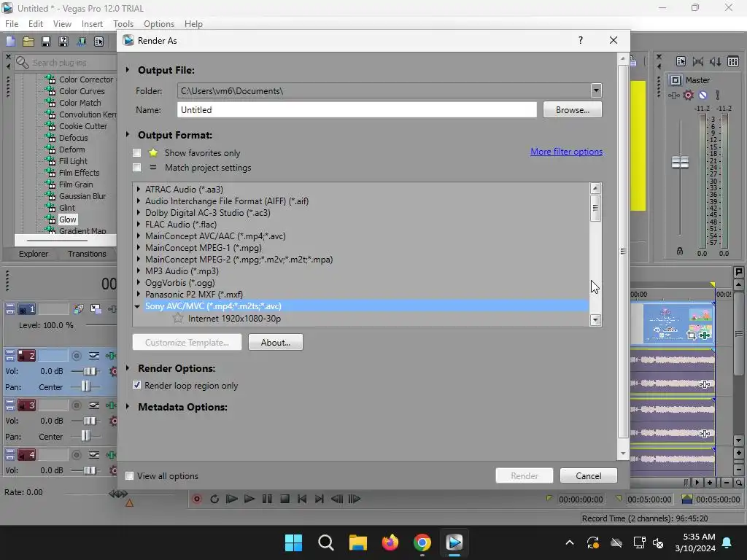Open the File menu
Screen dimensions: 747x560
pyautogui.click(x=12, y=24)
